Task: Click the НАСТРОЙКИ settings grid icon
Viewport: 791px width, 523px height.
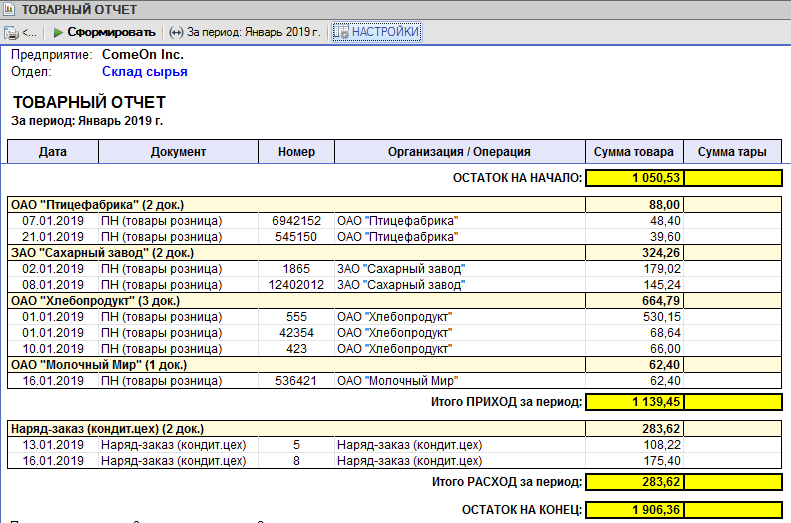Action: [x=341, y=32]
